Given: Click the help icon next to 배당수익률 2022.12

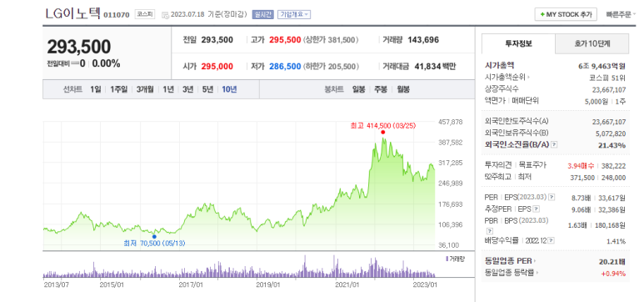Looking at the screenshot, I should pos(552,240).
